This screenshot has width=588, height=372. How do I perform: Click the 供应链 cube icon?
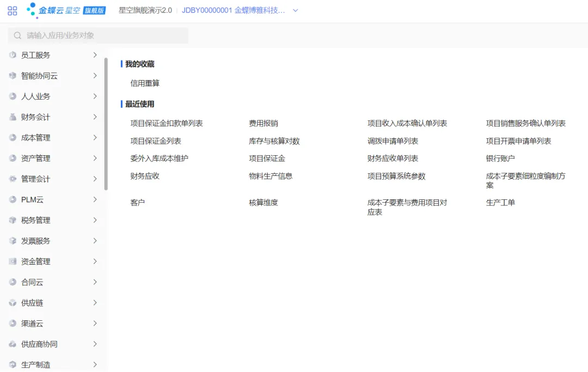tap(13, 303)
